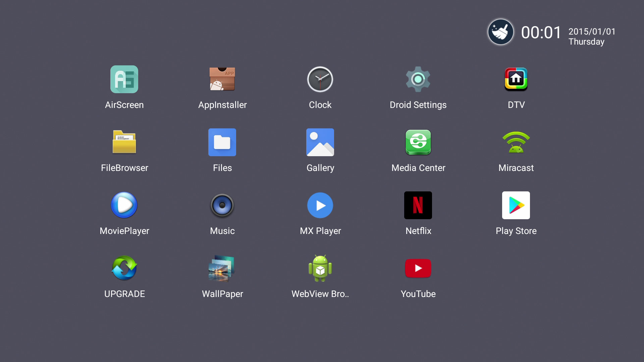Select the "WallPaper" label text
Viewport: 644px width, 362px height.
tap(222, 294)
